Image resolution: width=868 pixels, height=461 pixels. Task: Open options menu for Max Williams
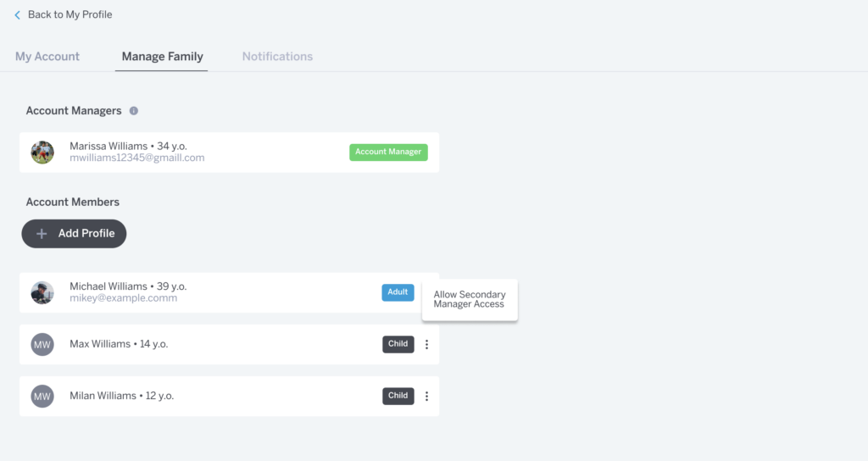(x=426, y=344)
